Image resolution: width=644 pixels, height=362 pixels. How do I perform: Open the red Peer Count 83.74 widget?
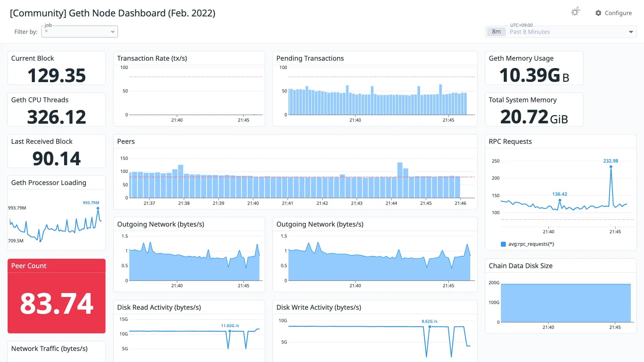(57, 296)
